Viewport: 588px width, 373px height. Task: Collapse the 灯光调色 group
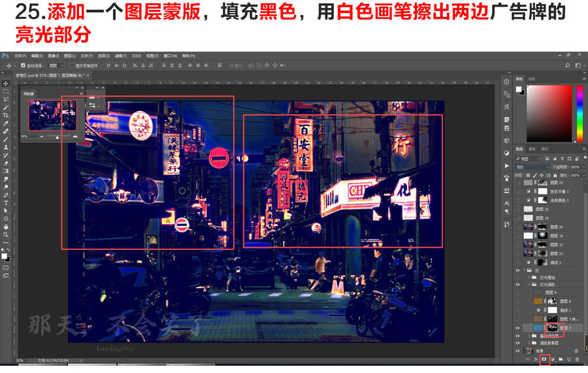pyautogui.click(x=529, y=285)
